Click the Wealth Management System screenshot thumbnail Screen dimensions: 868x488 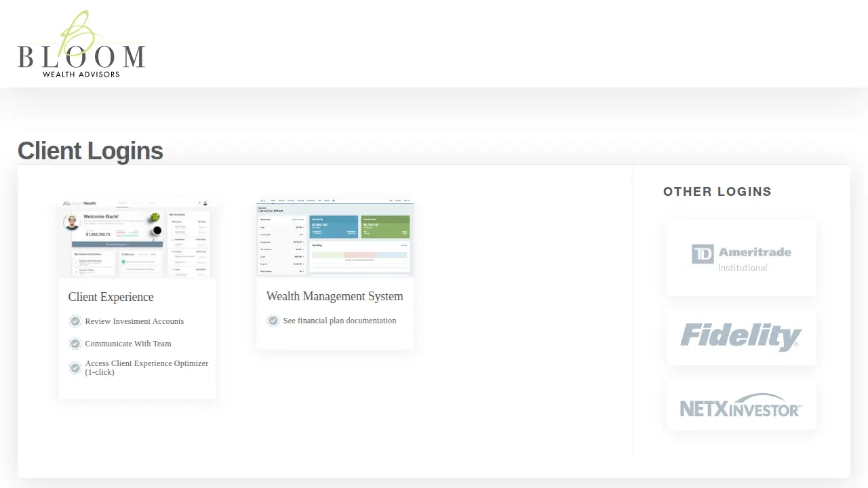click(x=335, y=237)
